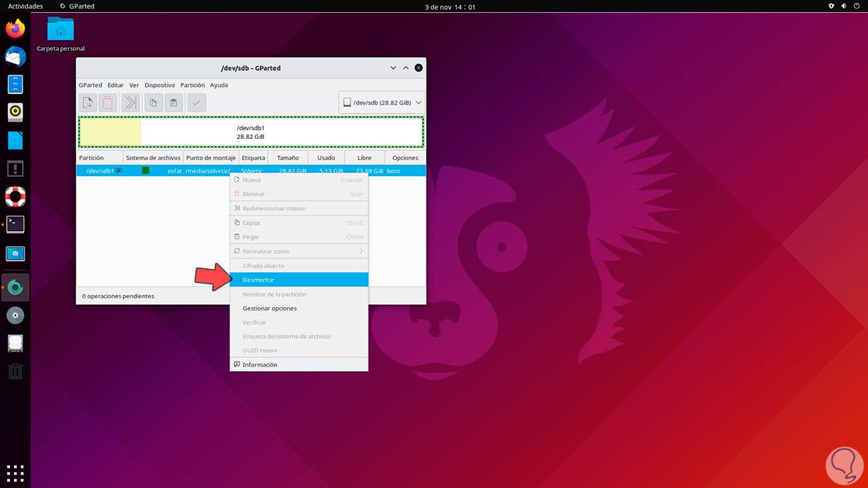Open the Trash from the dock

pyautogui.click(x=15, y=371)
